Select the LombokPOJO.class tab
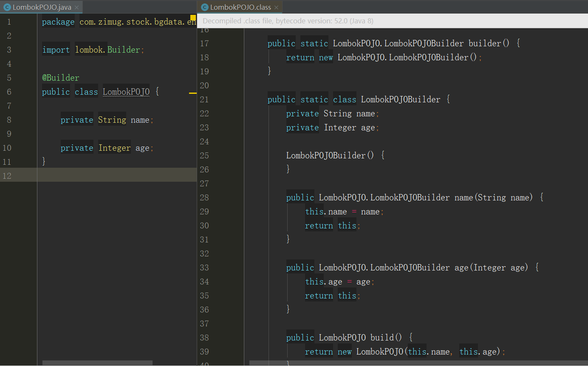 point(240,7)
